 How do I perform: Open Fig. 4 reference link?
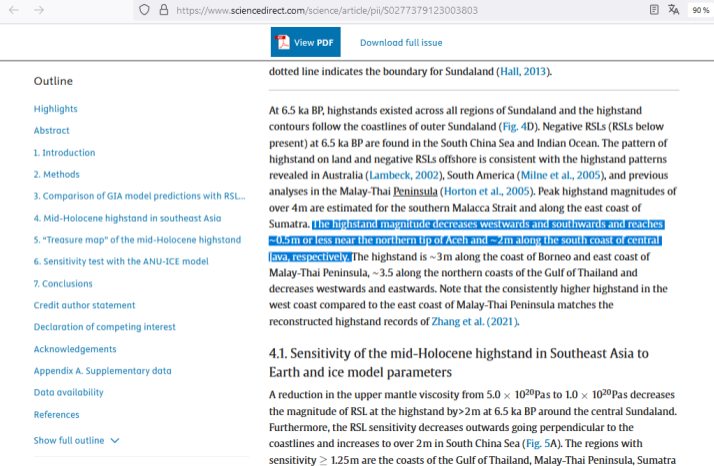coord(515,127)
